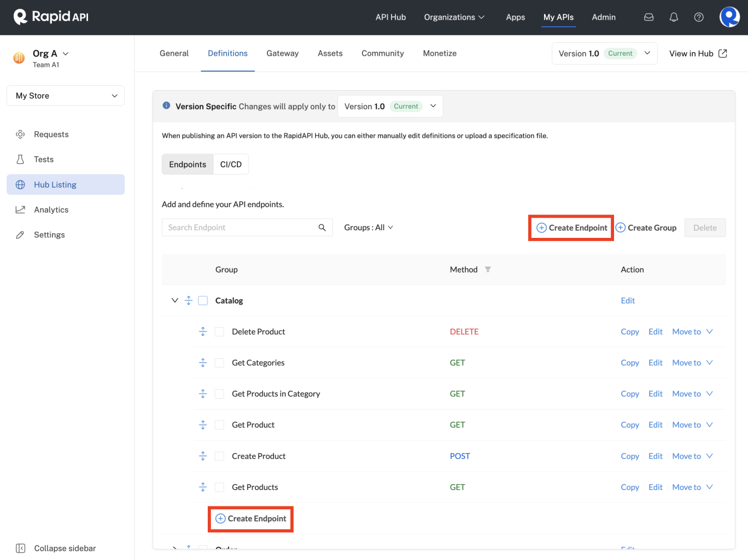Image resolution: width=748 pixels, height=560 pixels.
Task: Open the Org A team switcher
Action: point(50,54)
